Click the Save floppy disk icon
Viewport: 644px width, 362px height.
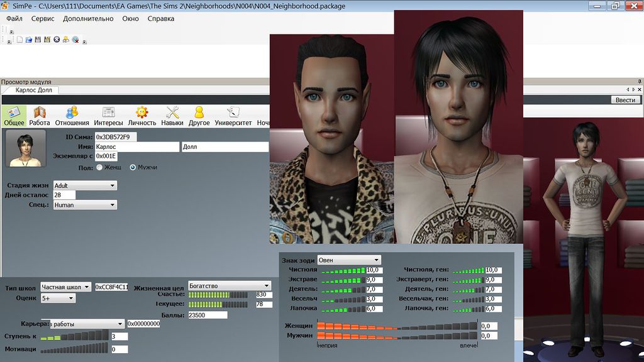tap(38, 40)
